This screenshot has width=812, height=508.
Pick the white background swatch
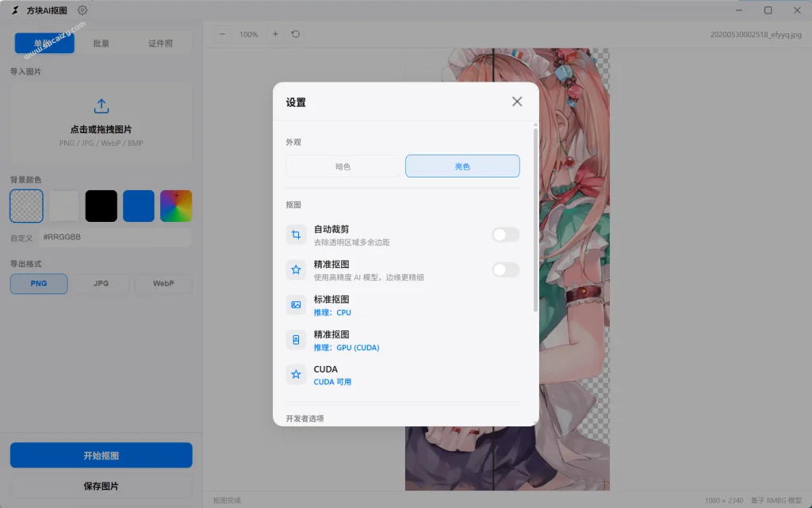click(63, 206)
